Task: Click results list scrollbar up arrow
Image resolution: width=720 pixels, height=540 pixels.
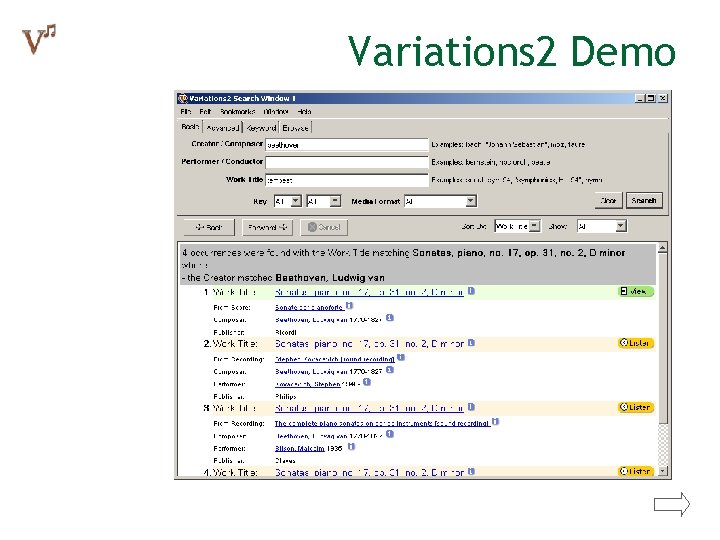Action: [x=662, y=248]
